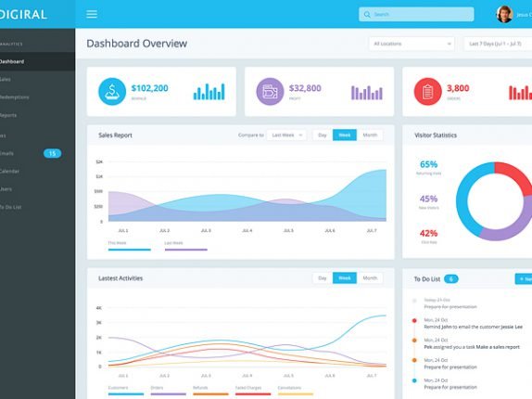Expand the Last 7 Days date dropdown
Viewport: 532px width, 399px height.
(x=498, y=44)
